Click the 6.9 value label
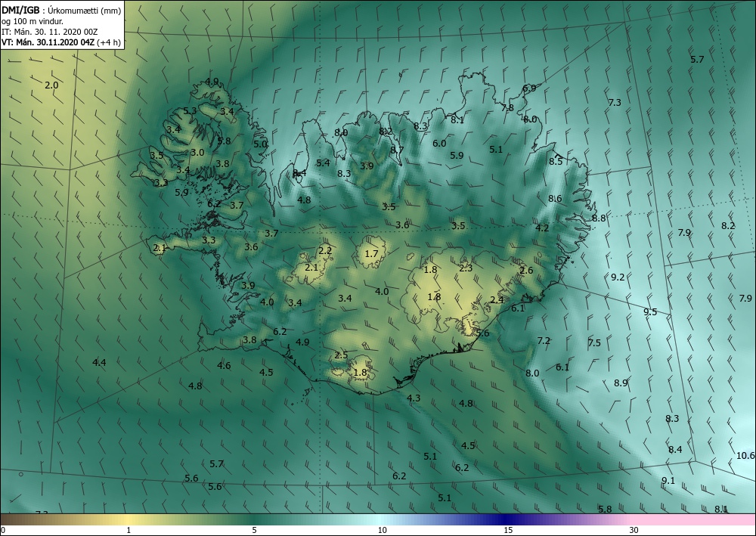 [529, 88]
